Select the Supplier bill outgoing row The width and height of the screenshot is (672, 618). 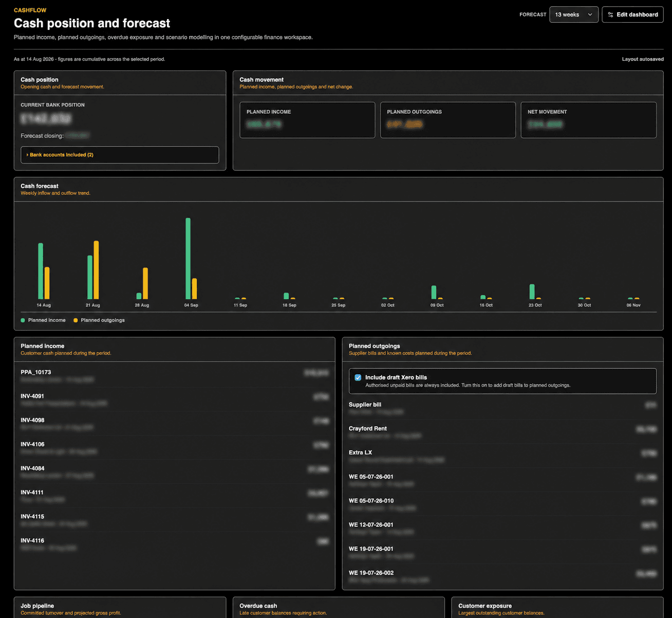pos(502,408)
